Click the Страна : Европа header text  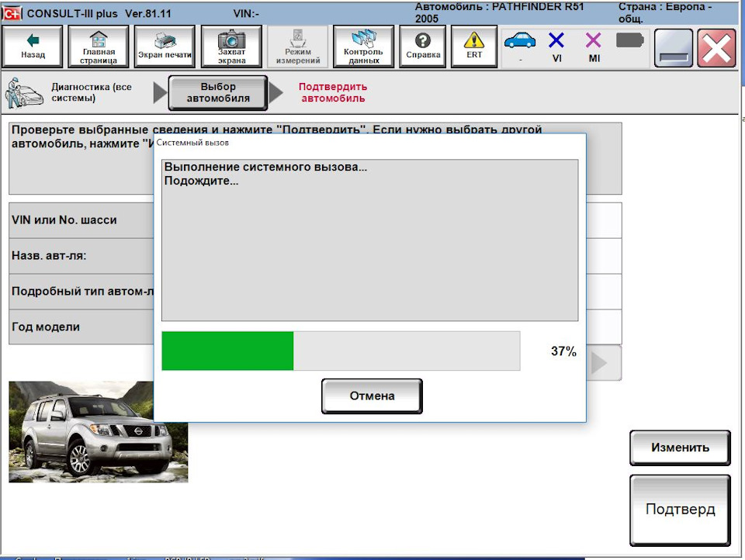[665, 12]
